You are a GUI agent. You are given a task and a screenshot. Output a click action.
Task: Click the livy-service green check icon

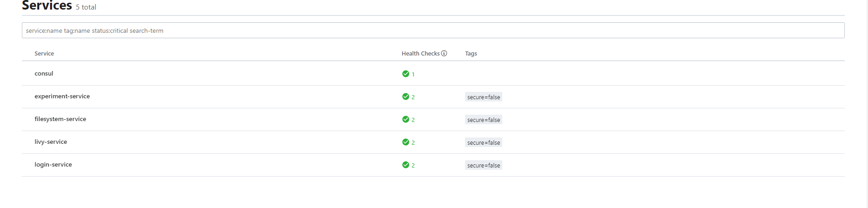pos(405,142)
